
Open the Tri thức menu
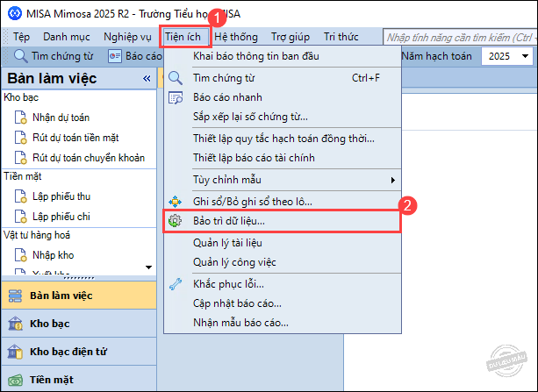click(341, 37)
